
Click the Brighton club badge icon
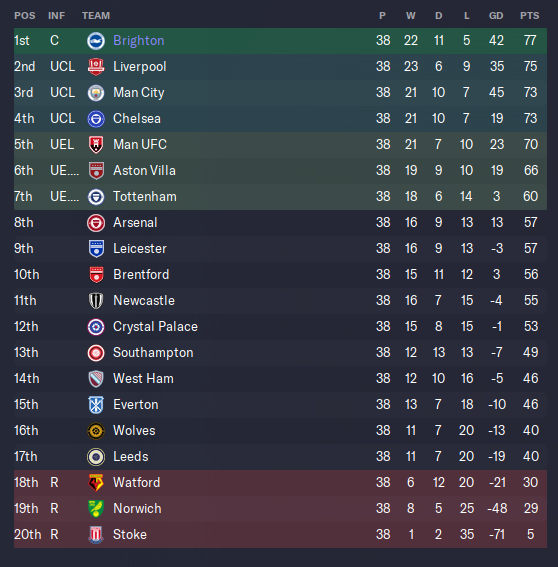(x=96, y=40)
